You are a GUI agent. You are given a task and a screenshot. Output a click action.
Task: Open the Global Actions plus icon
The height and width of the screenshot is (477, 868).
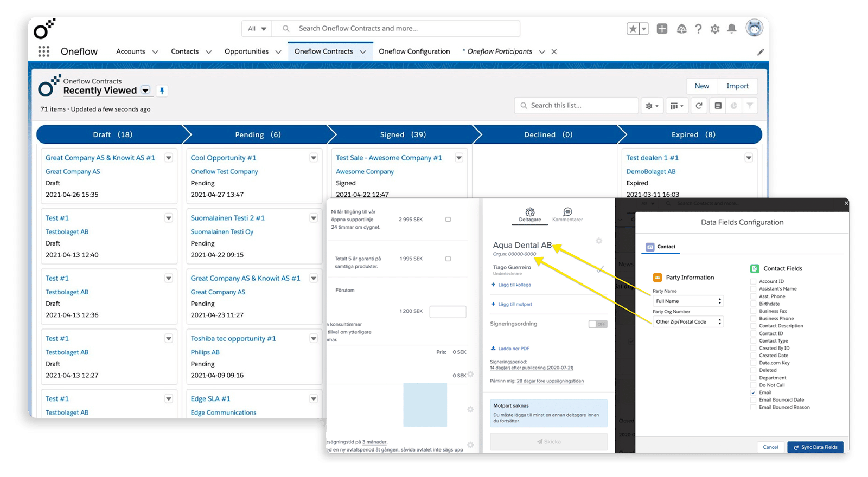[662, 29]
